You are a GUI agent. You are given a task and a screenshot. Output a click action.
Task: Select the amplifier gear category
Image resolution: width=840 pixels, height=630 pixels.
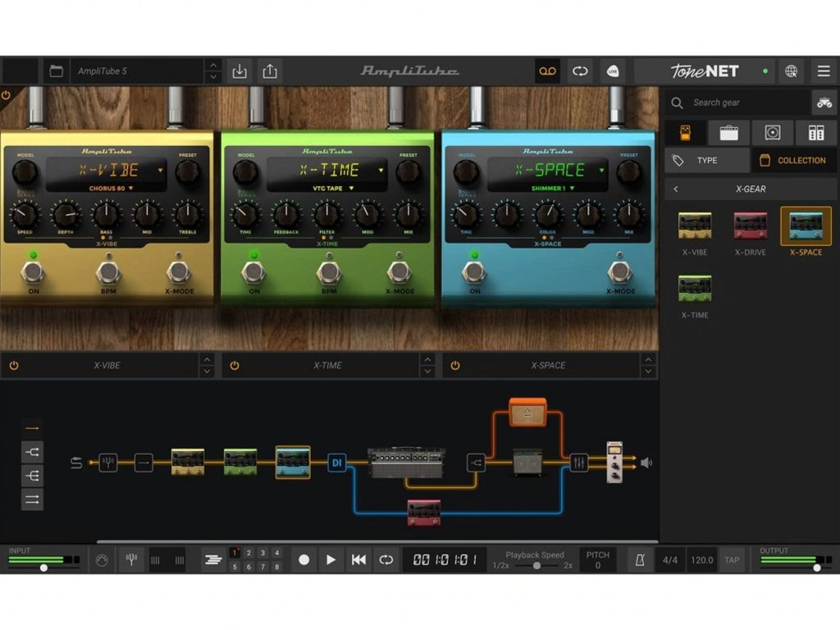tap(728, 132)
